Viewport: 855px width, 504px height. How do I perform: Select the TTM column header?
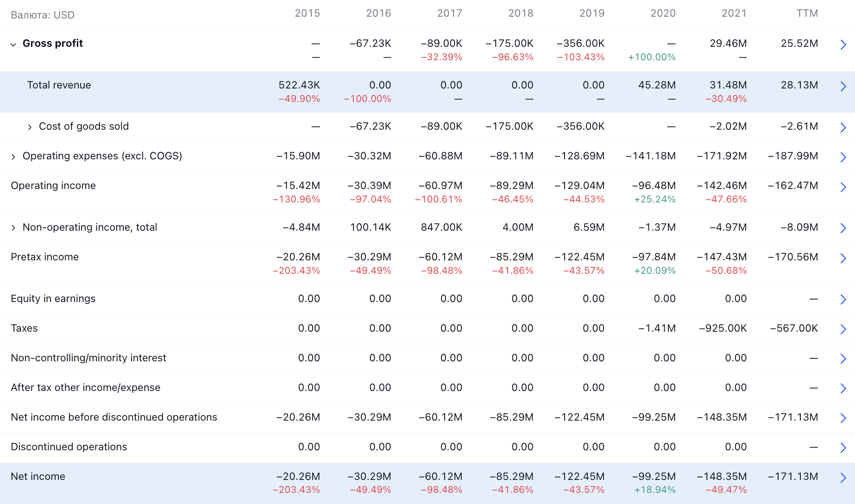[x=807, y=13]
